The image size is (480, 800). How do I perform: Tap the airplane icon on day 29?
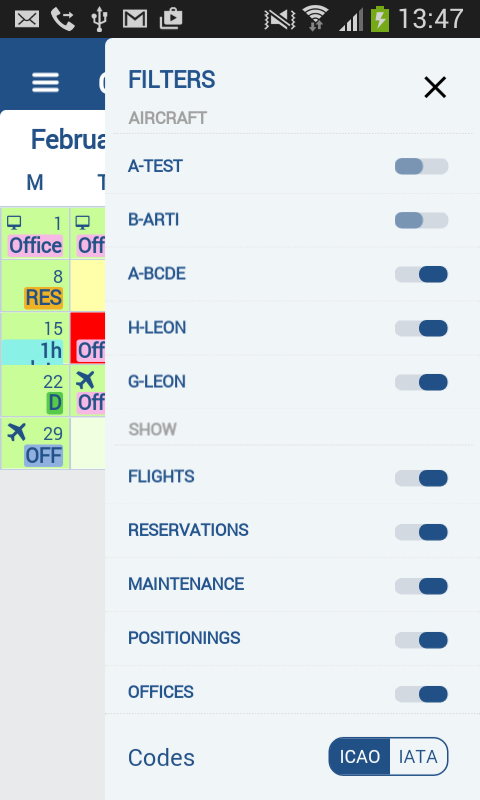pyautogui.click(x=16, y=432)
